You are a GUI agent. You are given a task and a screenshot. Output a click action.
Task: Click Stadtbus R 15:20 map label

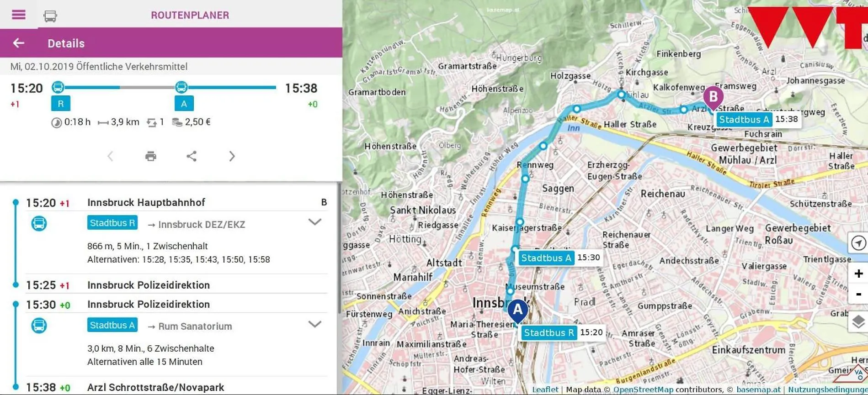pyautogui.click(x=563, y=332)
